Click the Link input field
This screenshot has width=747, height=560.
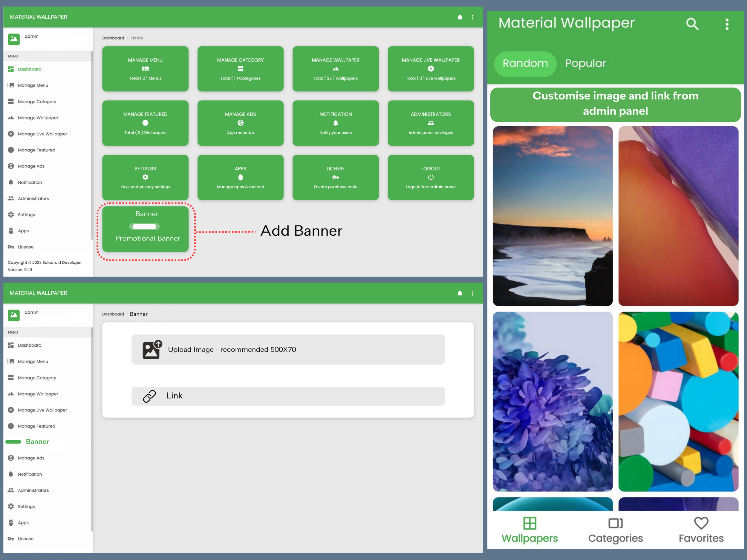(288, 396)
